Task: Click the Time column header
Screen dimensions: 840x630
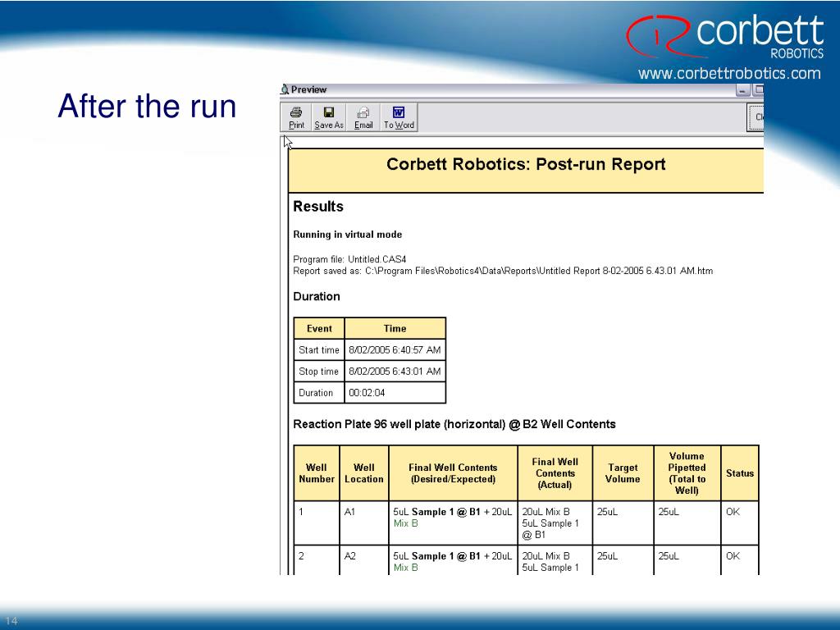Action: pyautogui.click(x=395, y=328)
